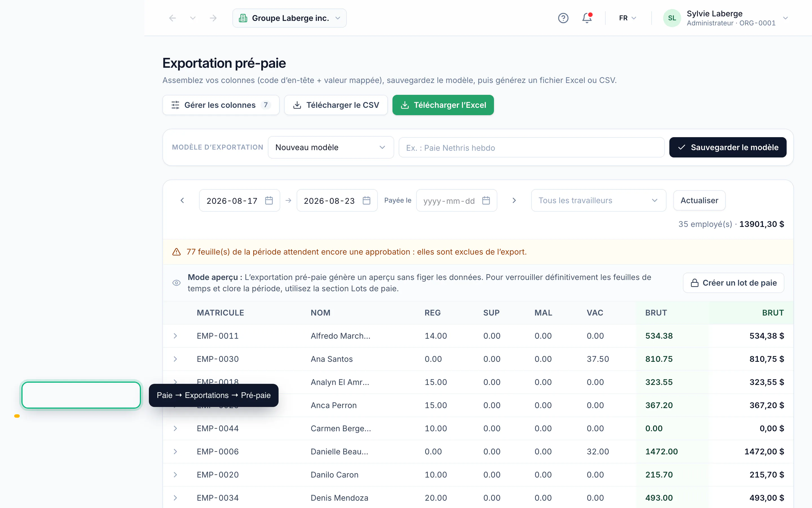
Task: Expand row EMP-0011 Alfredo March...
Action: [x=175, y=336]
